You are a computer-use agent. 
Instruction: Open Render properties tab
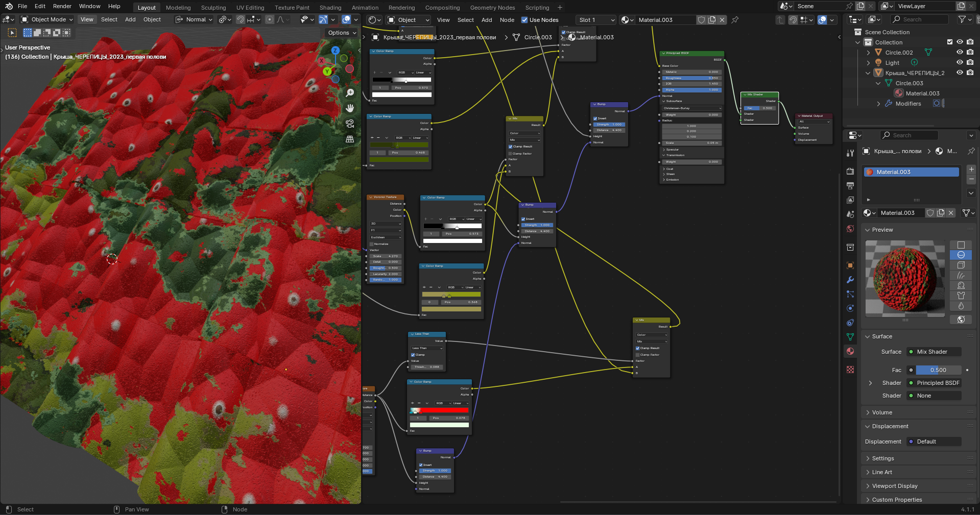pos(850,171)
